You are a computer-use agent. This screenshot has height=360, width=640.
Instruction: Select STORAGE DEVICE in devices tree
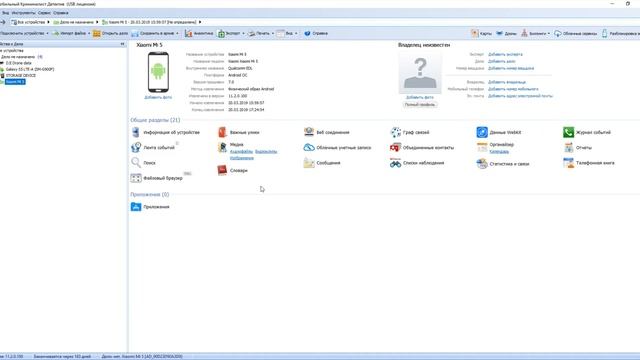[20, 76]
